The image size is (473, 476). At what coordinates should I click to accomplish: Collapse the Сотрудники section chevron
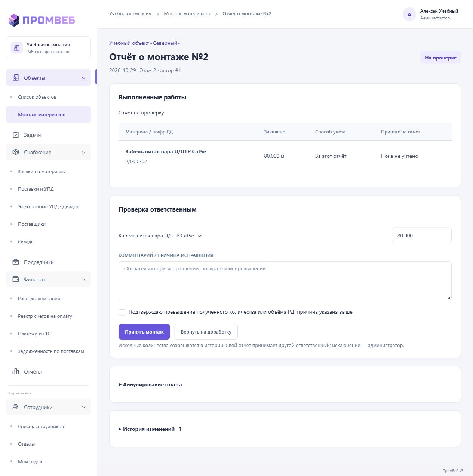pos(84,407)
